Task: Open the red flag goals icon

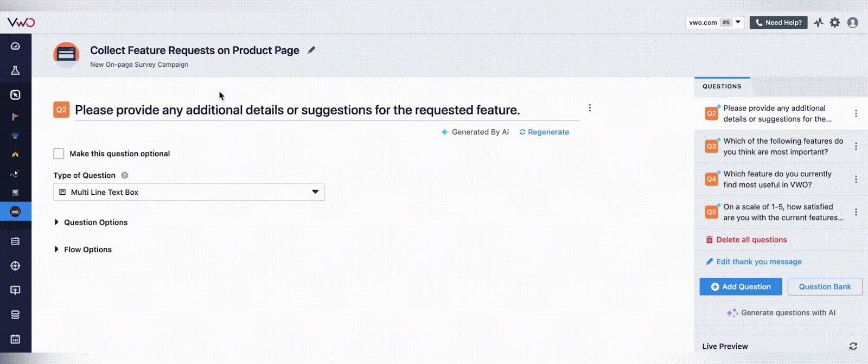Action: [15, 116]
